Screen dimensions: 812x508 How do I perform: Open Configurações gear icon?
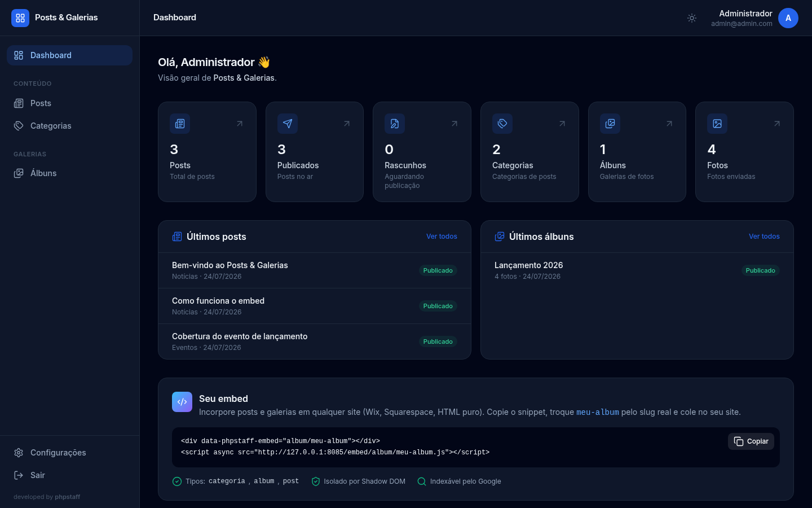[19, 453]
